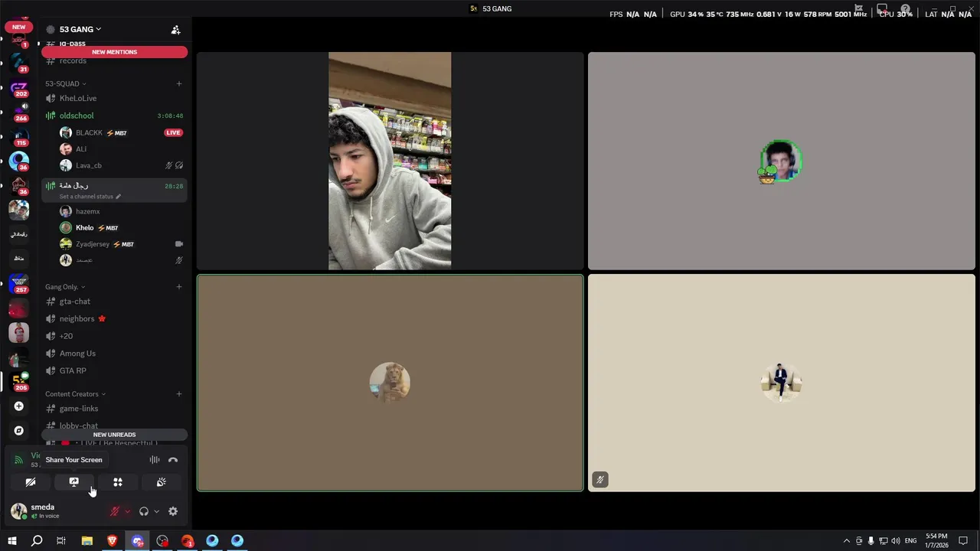
Task: Join the Among Us voice channel
Action: click(115, 354)
